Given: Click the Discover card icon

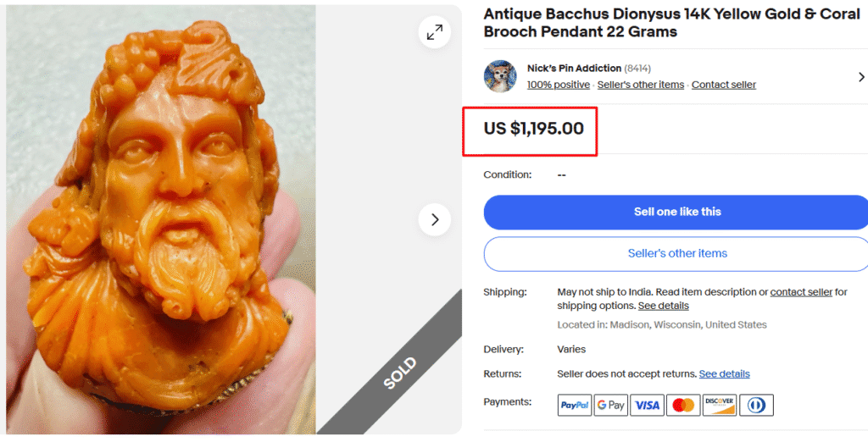Looking at the screenshot, I should pos(720,405).
